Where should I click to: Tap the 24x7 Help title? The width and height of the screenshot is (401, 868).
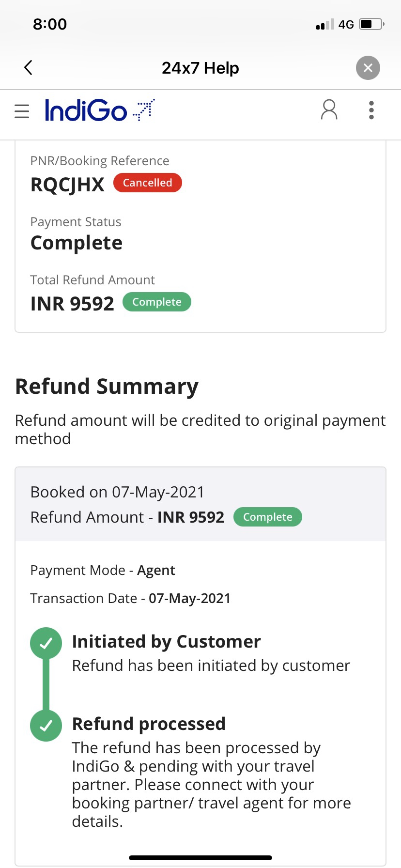[200, 68]
